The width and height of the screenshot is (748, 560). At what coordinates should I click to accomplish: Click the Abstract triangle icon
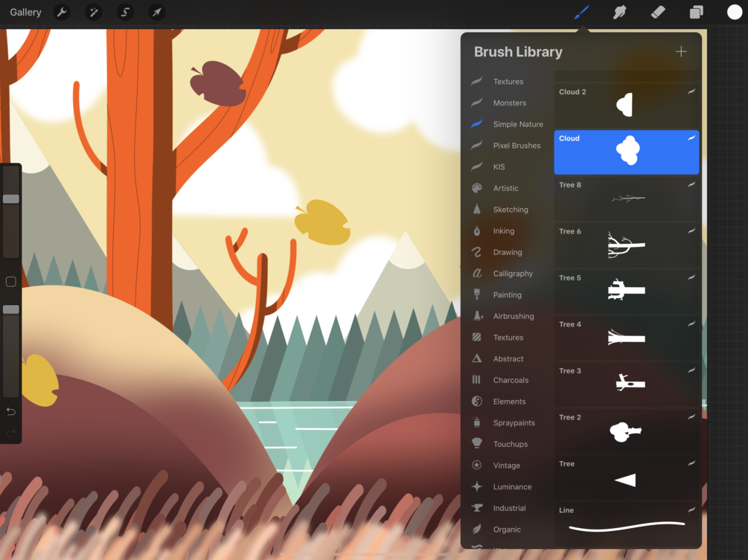476,358
